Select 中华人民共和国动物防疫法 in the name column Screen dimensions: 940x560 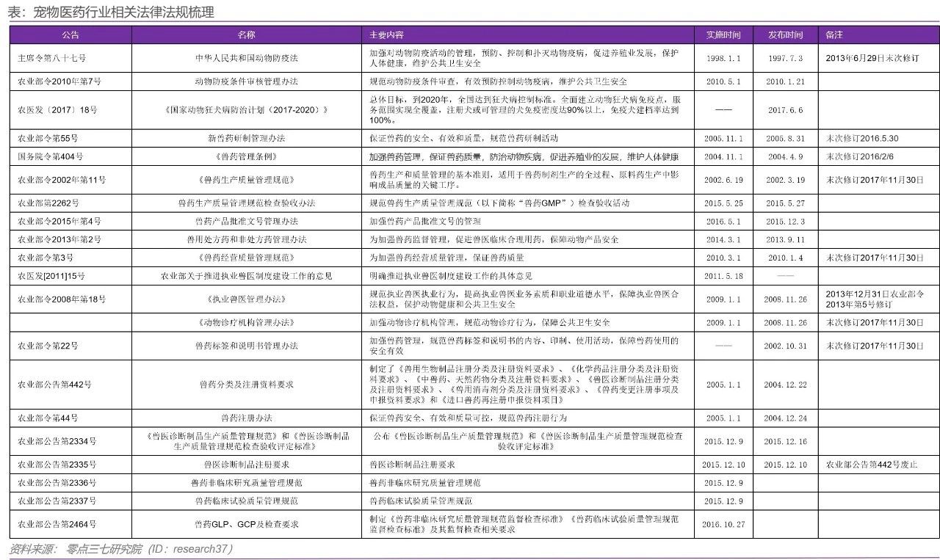(x=247, y=58)
